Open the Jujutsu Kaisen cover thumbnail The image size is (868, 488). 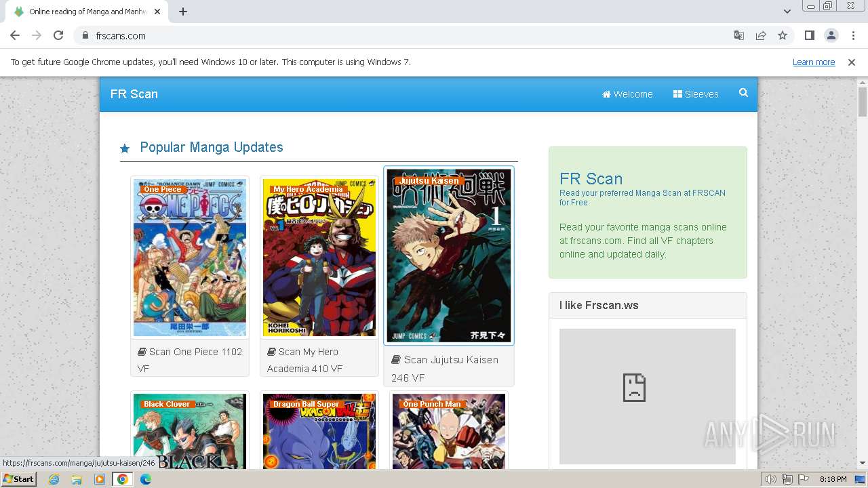tap(449, 256)
